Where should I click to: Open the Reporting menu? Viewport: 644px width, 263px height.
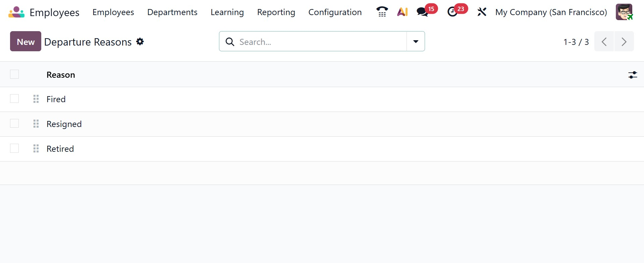(x=276, y=12)
